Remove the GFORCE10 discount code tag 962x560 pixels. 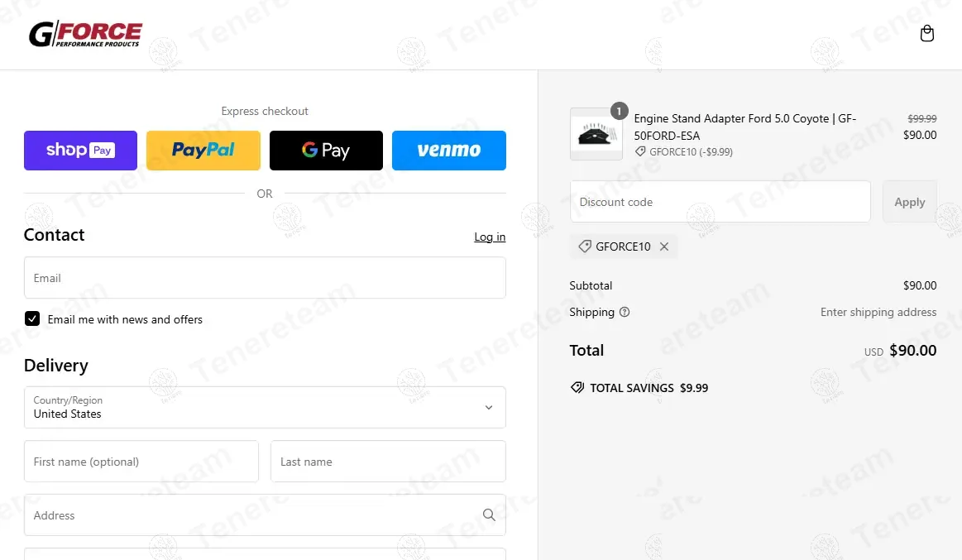coord(664,246)
